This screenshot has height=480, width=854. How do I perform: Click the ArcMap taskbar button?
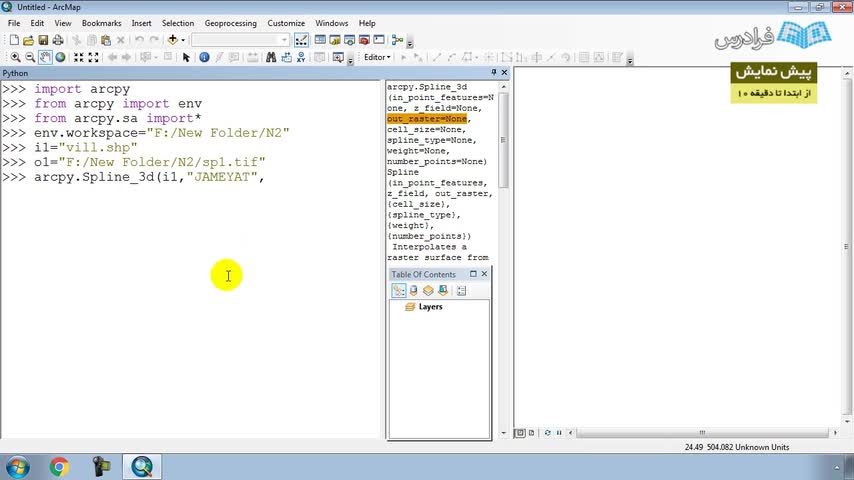[x=142, y=467]
